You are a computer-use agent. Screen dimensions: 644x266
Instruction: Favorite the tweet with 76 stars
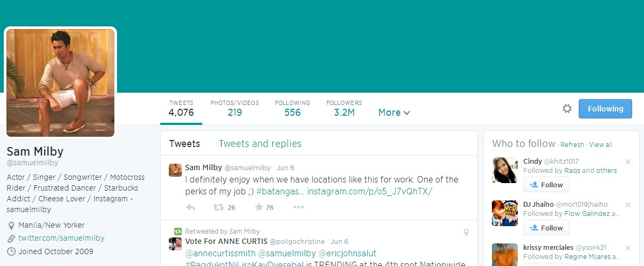coord(259,207)
